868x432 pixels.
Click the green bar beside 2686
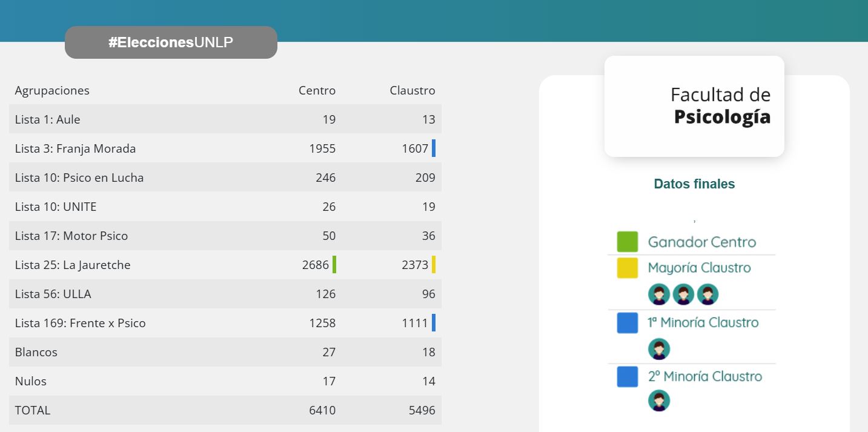(x=334, y=265)
